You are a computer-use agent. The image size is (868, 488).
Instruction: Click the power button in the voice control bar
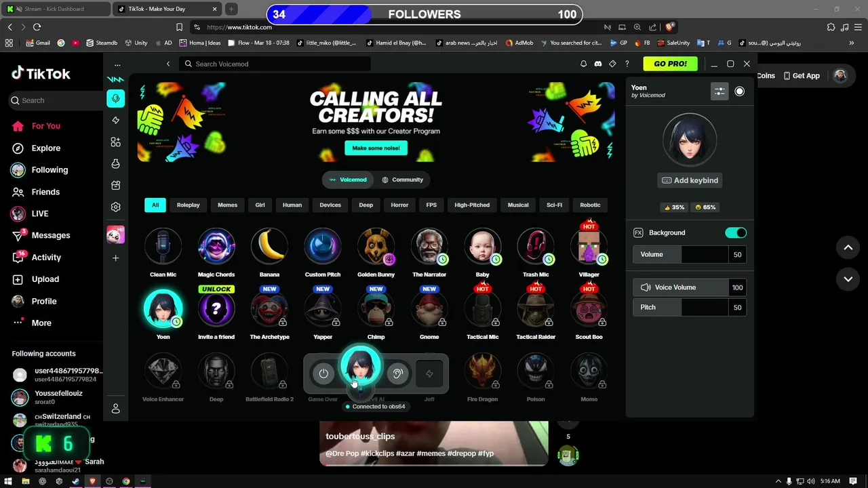coord(323,373)
